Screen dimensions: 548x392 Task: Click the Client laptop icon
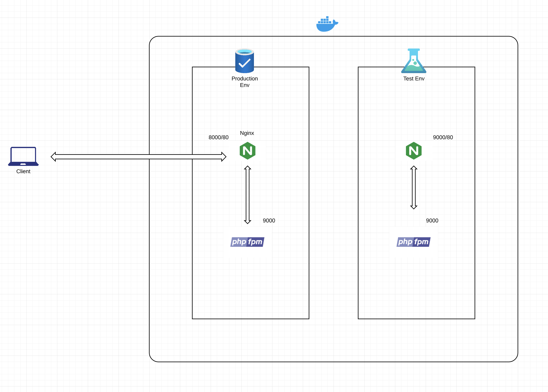tap(23, 156)
